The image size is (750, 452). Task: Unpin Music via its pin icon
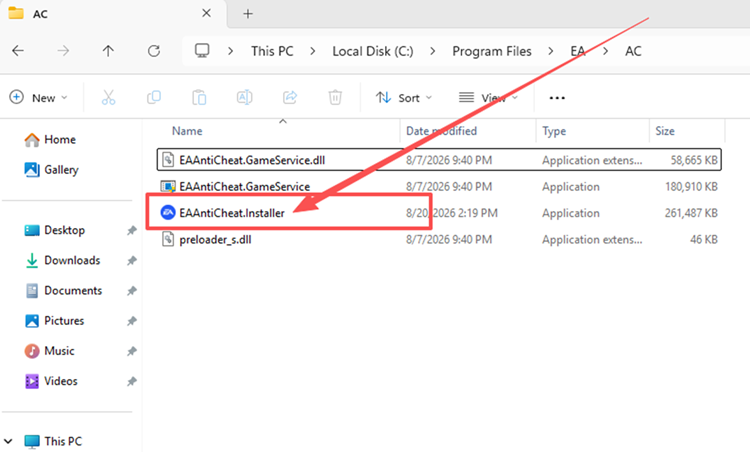tap(132, 351)
